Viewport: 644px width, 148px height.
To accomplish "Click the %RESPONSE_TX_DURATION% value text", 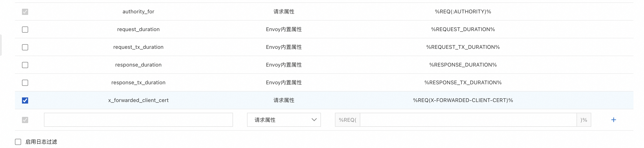I will click(463, 83).
